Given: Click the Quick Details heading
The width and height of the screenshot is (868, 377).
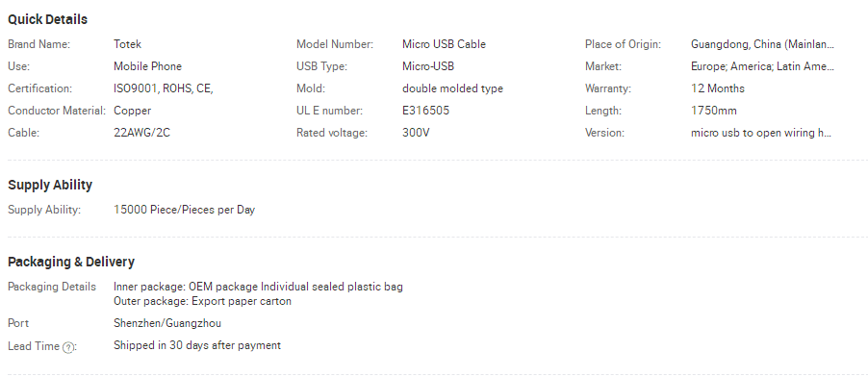Looking at the screenshot, I should click(x=47, y=19).
